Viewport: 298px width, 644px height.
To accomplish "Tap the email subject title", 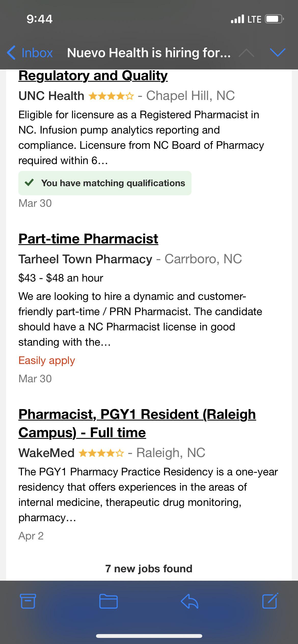I will pyautogui.click(x=149, y=53).
